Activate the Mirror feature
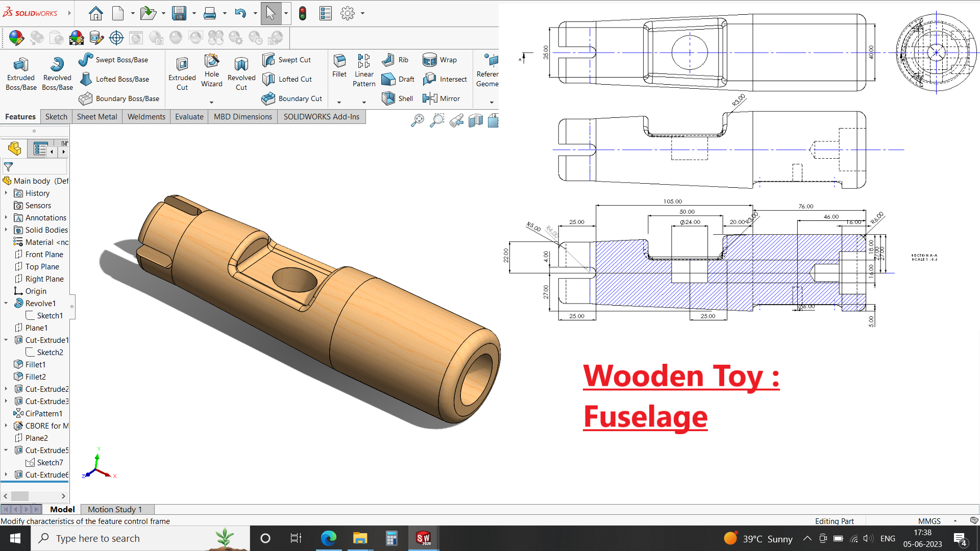980x551 pixels. pos(441,98)
